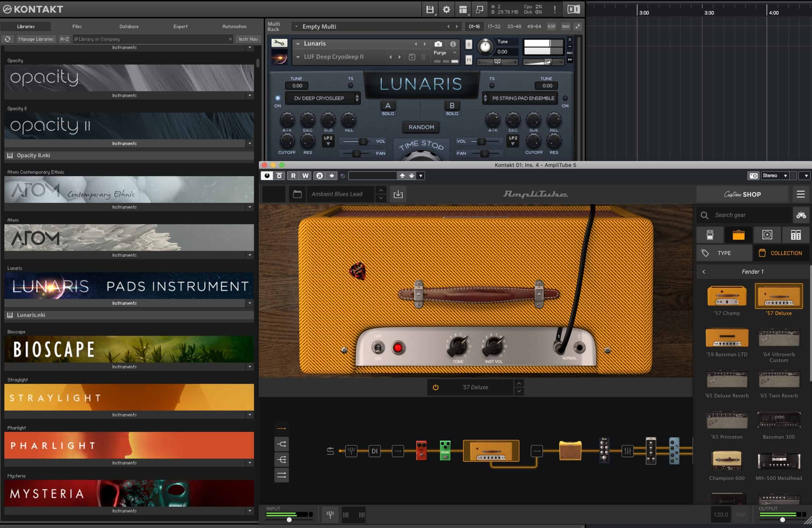
Task: Enable plugin Read automation R button
Action: point(293,176)
